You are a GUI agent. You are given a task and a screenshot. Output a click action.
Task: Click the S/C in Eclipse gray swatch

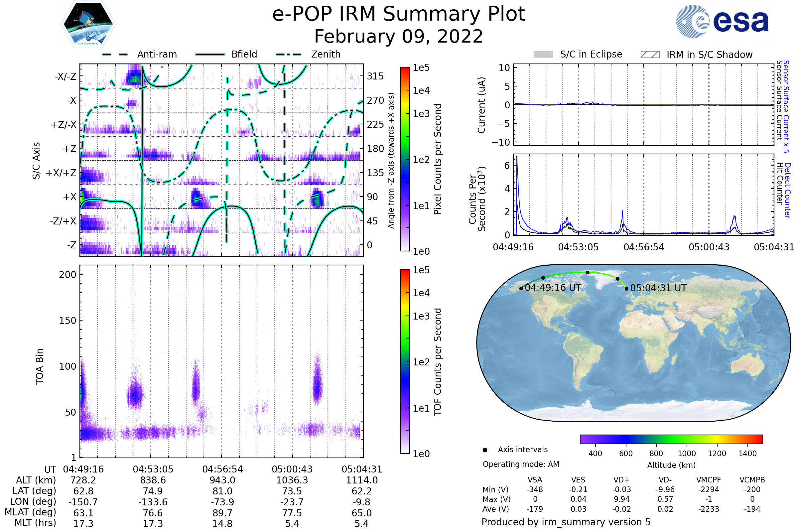(543, 54)
